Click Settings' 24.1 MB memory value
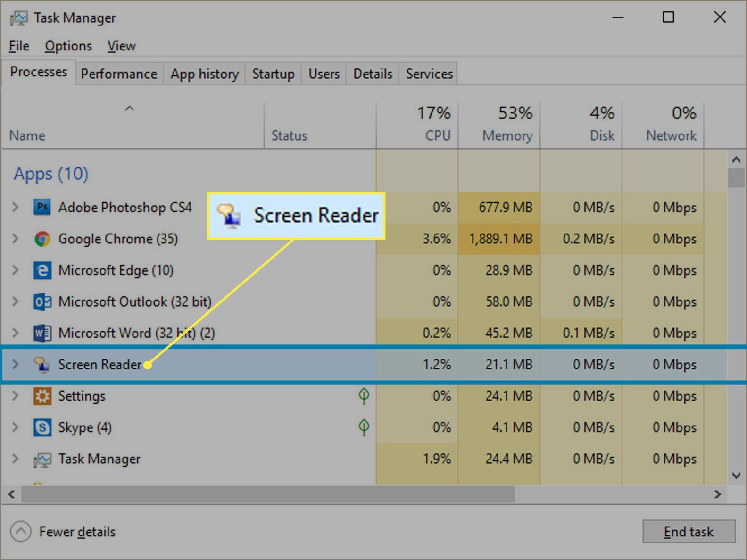Viewport: 747px width, 560px height. [509, 396]
